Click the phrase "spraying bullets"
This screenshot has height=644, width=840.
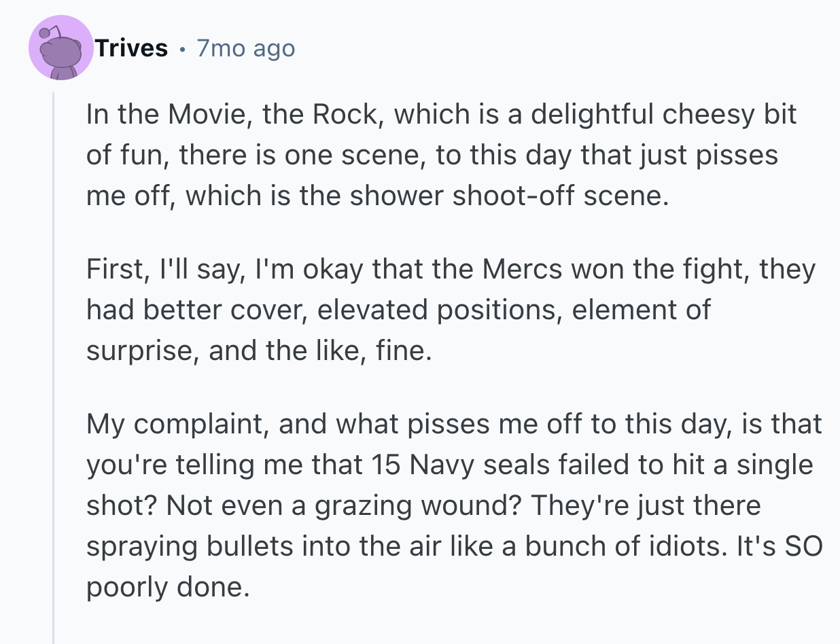[185, 547]
